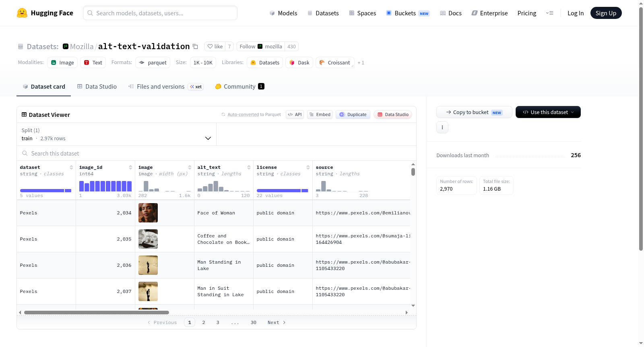This screenshot has height=347, width=644.
Task: Click the Log In link
Action: pyautogui.click(x=576, y=13)
